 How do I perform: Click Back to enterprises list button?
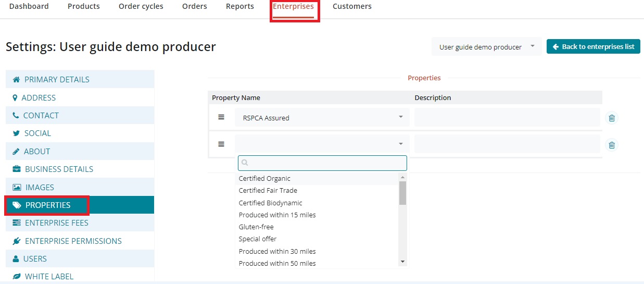(x=593, y=46)
